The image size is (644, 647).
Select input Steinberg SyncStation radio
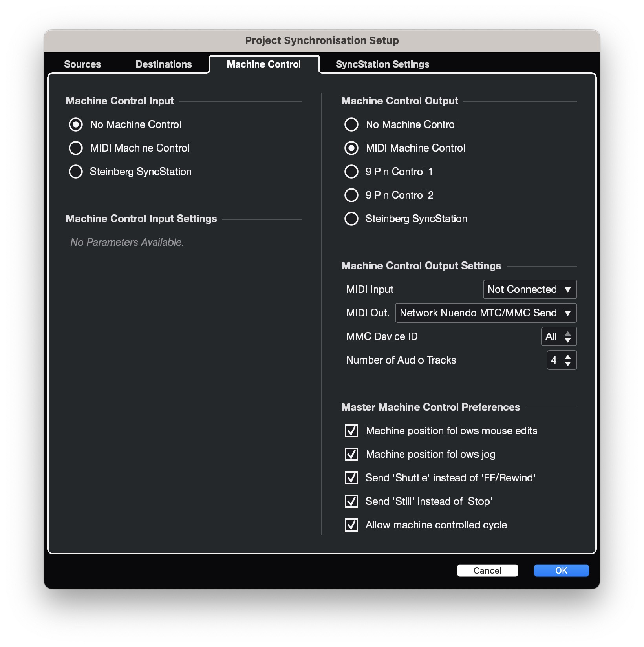coord(76,172)
